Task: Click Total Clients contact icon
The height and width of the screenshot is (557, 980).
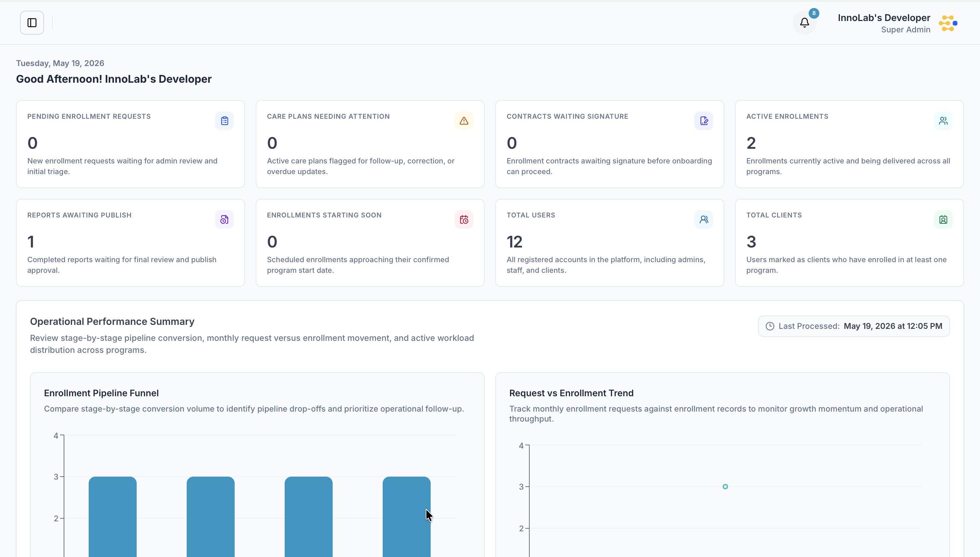Action: [943, 219]
